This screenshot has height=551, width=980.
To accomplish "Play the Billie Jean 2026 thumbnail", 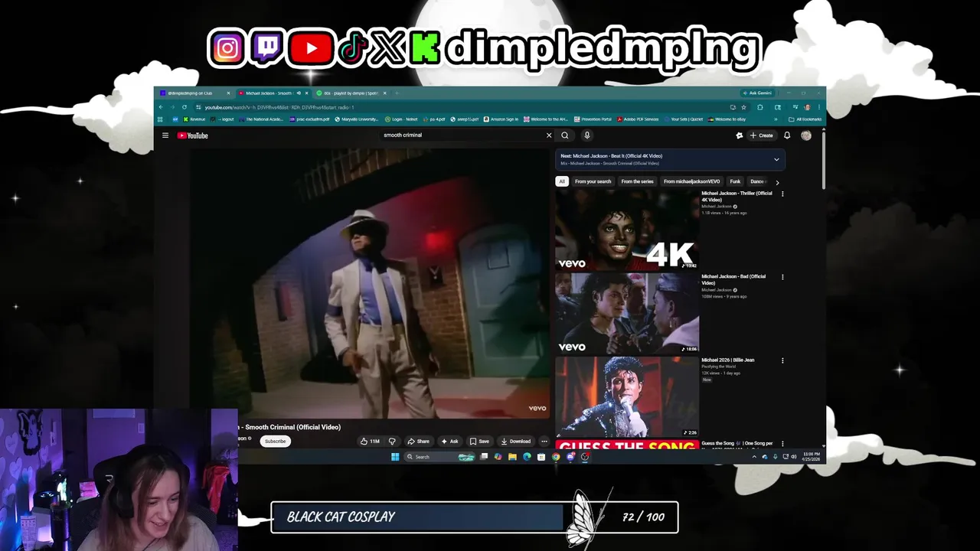I will pos(627,396).
